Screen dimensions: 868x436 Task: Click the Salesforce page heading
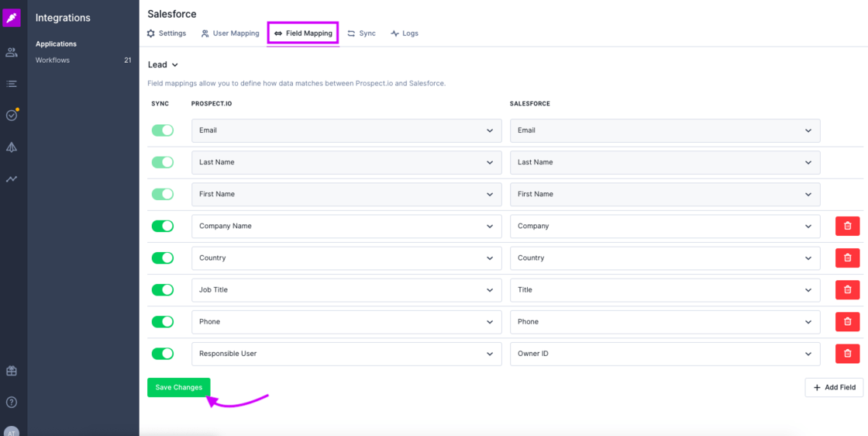click(x=171, y=14)
